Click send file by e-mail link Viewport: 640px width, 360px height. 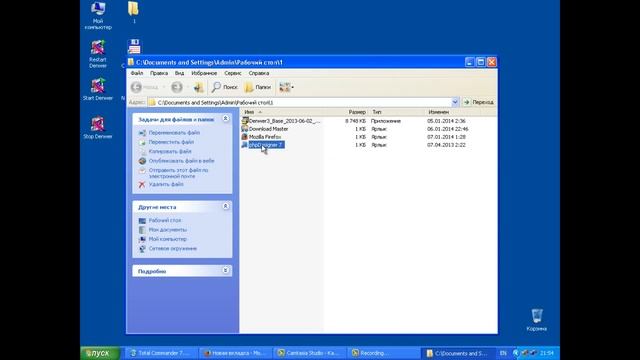click(178, 173)
